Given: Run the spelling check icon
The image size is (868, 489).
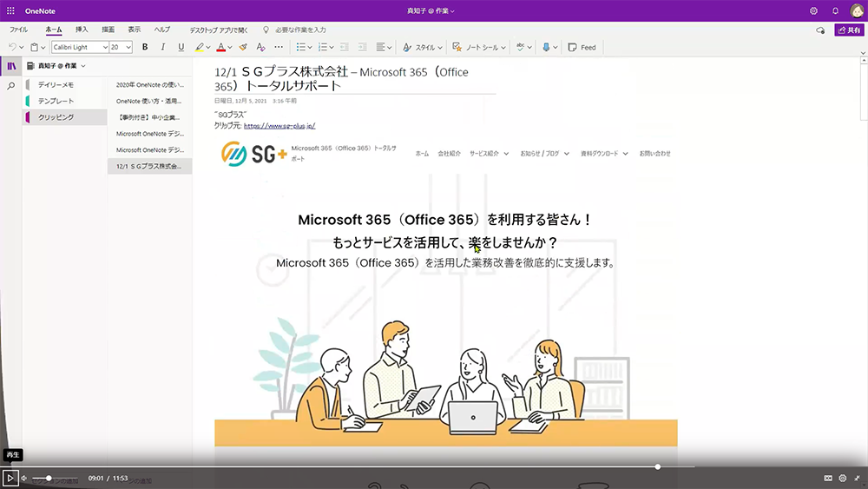Looking at the screenshot, I should tap(520, 47).
